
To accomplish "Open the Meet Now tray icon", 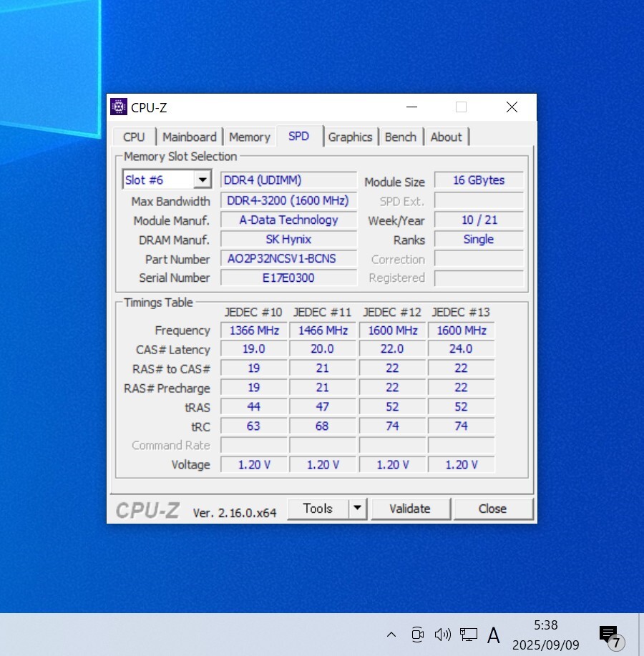I will pos(417,635).
